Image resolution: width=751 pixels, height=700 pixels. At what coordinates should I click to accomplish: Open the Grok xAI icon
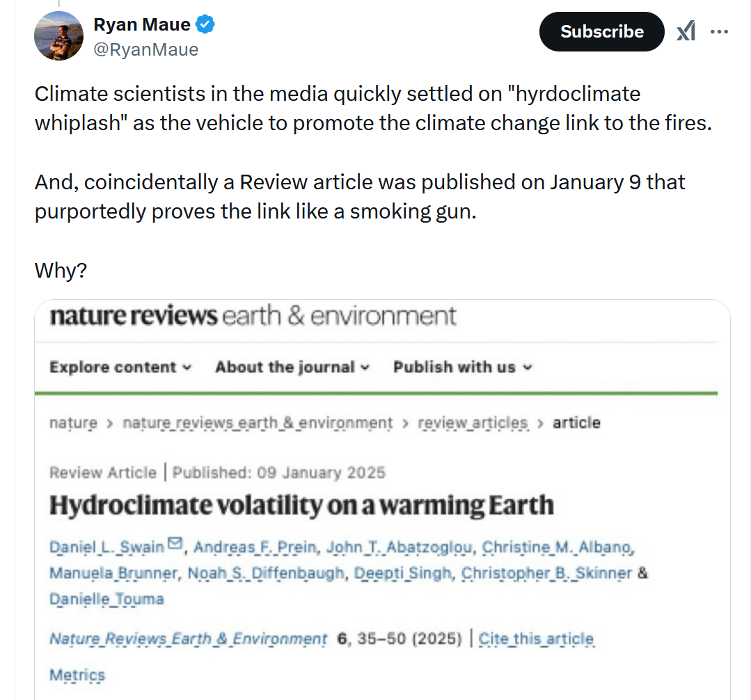click(686, 31)
